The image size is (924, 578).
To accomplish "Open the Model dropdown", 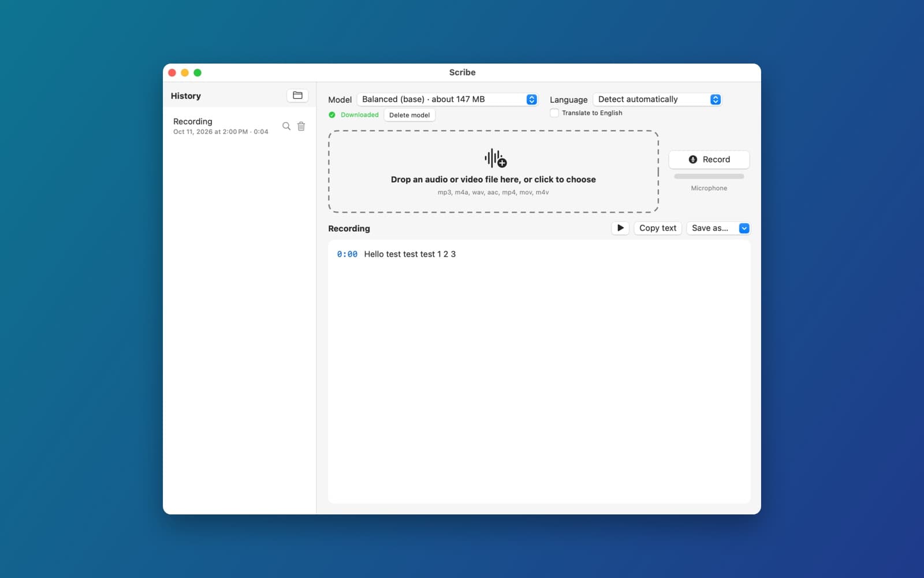I will (447, 99).
